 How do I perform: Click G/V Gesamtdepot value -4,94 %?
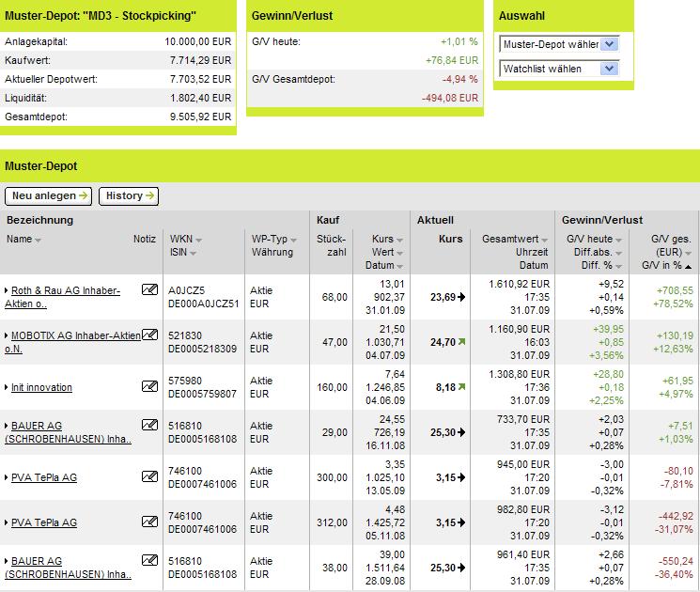(x=459, y=80)
